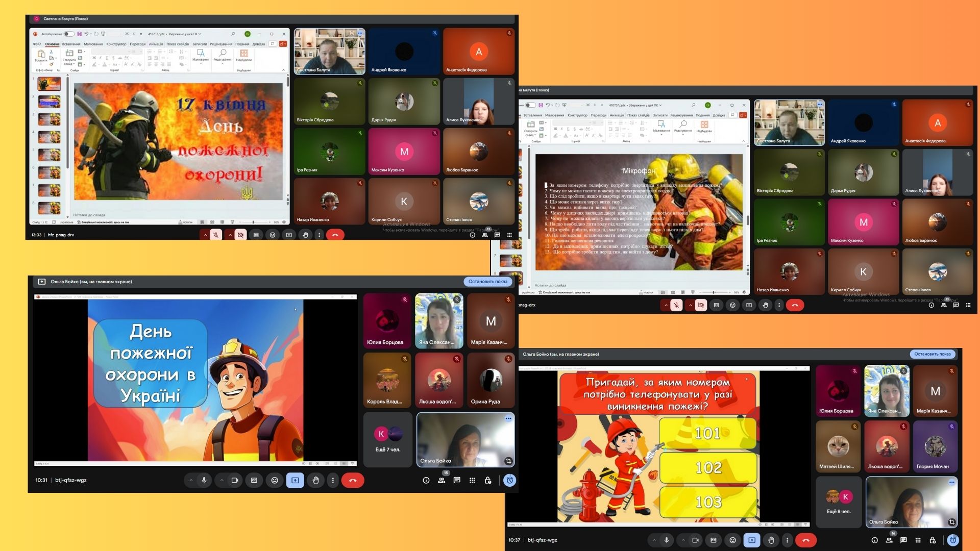The height and width of the screenshot is (551, 980).
Task: Send a reaction in the 13:03 meeting
Action: 273,235
